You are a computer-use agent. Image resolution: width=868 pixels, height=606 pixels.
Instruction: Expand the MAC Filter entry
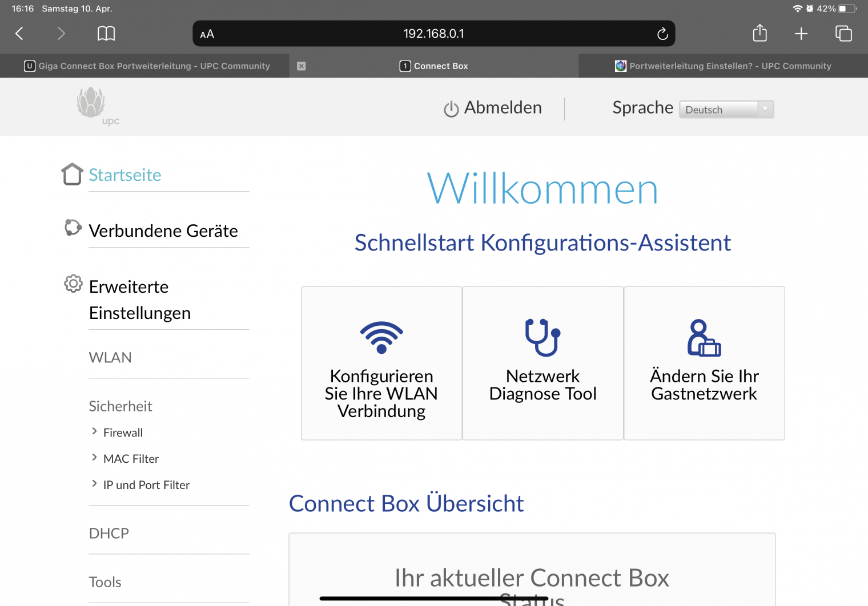point(131,459)
